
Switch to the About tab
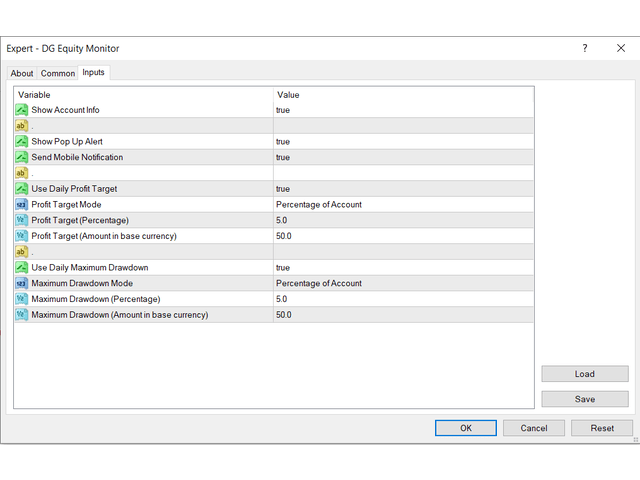(x=22, y=73)
